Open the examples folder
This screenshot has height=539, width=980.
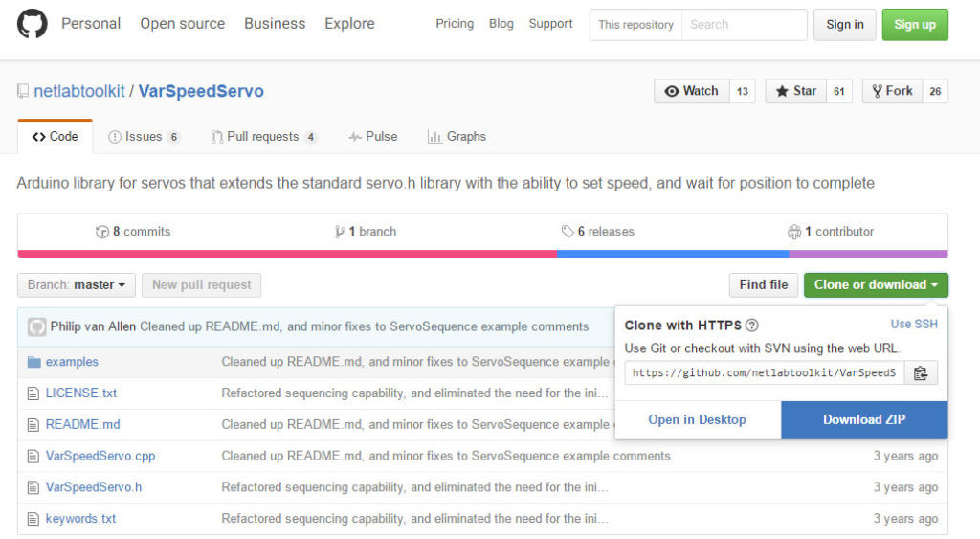coord(72,362)
